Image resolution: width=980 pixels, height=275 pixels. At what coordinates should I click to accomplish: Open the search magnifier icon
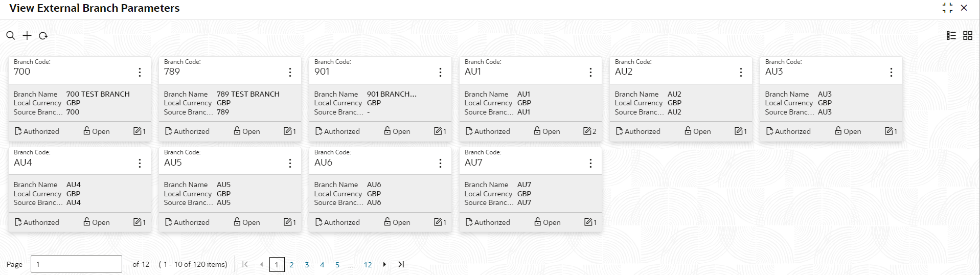10,35
